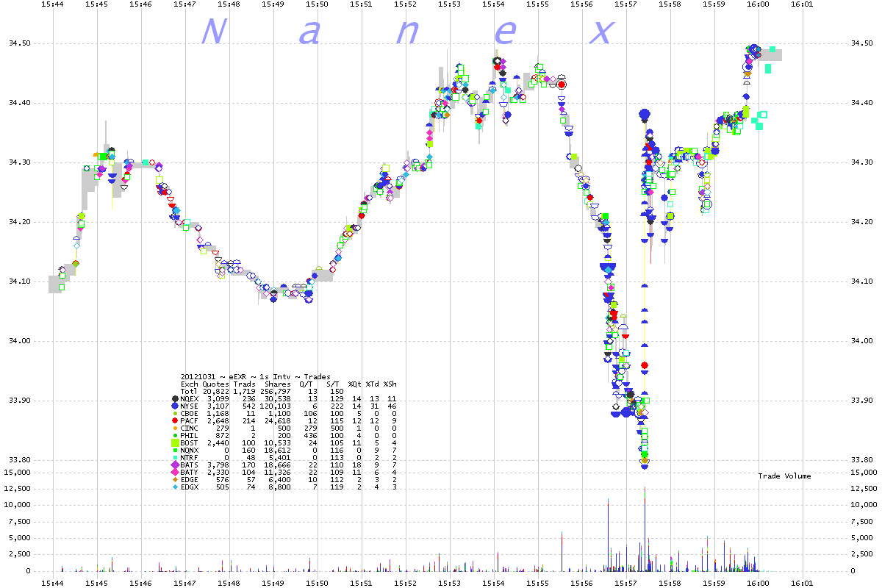The width and height of the screenshot is (882, 588).
Task: Click the 'EDGX' exchange name in the legend
Action: click(x=190, y=487)
